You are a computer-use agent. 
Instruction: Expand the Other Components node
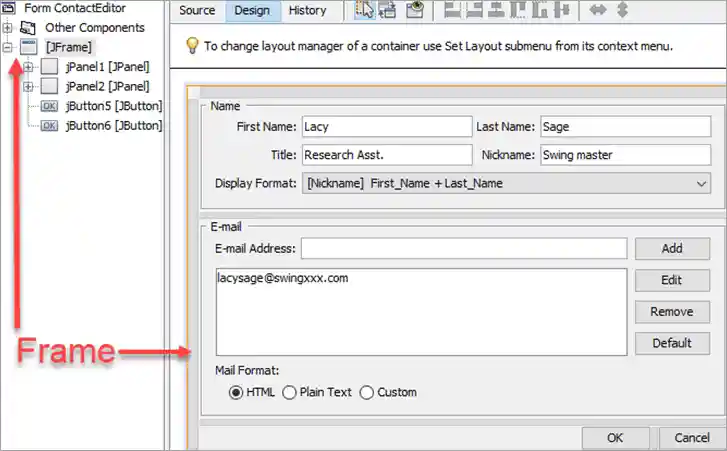point(7,28)
